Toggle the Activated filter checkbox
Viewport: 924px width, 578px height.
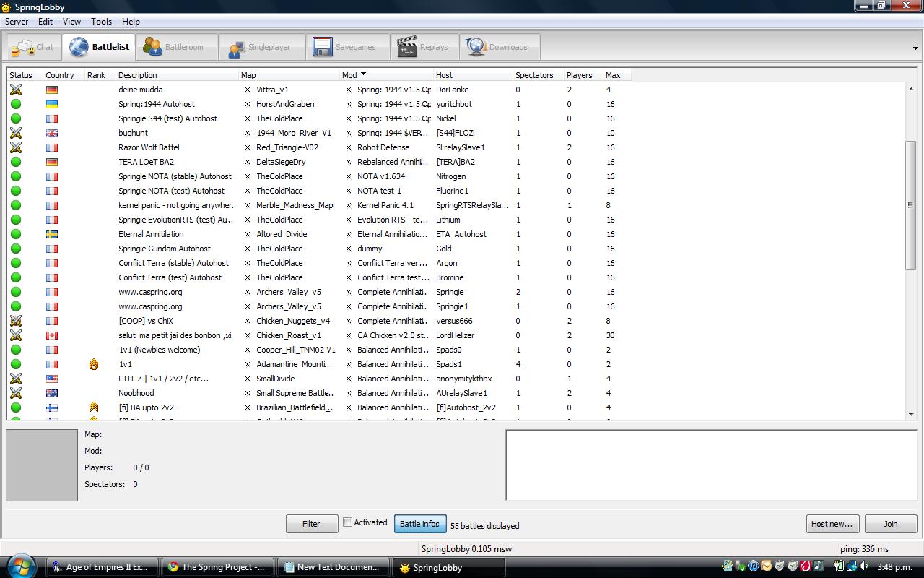[x=347, y=522]
